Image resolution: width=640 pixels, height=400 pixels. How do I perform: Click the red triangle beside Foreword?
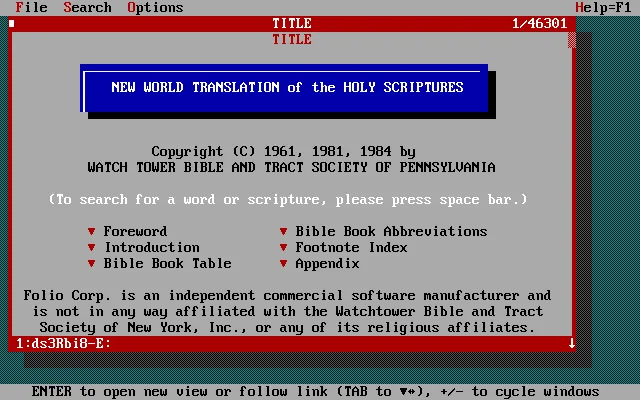91,231
